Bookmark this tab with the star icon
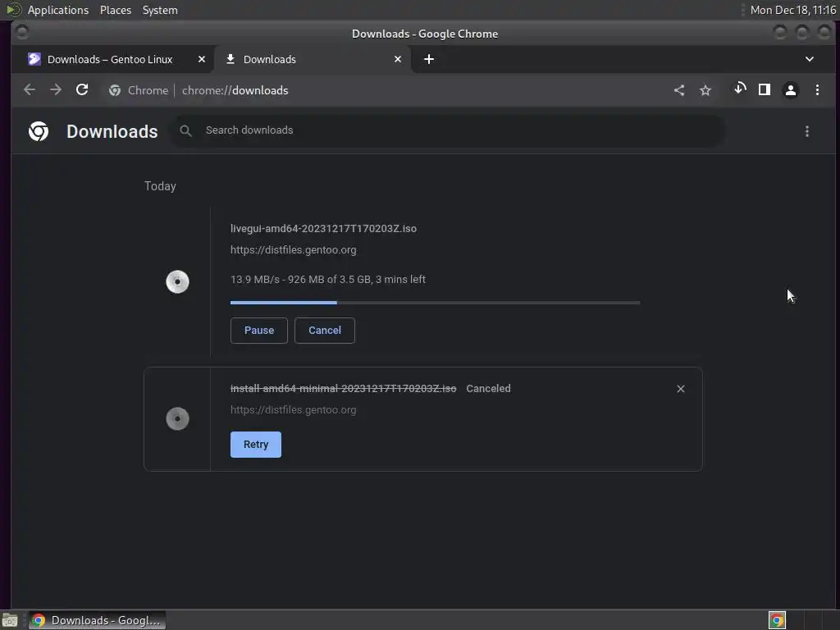Viewport: 840px width, 630px height. (x=705, y=90)
